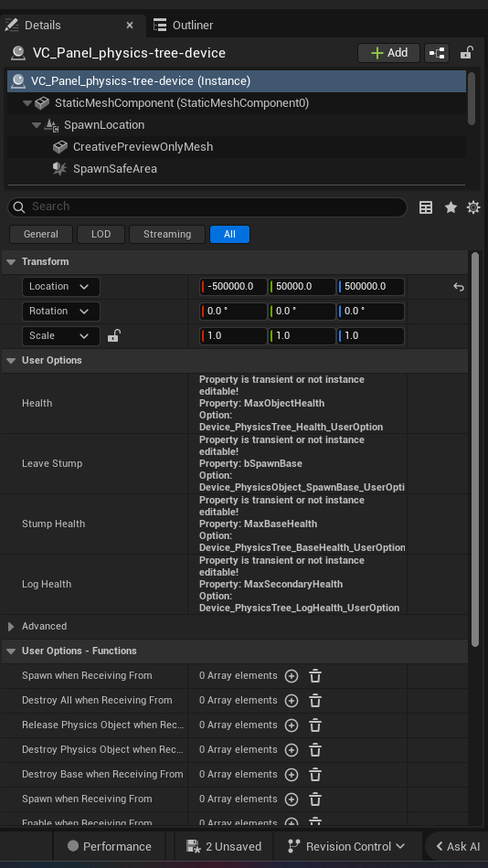Screen dimensions: 488x868
Task: Open the Performance status bar button
Action: tap(109, 846)
